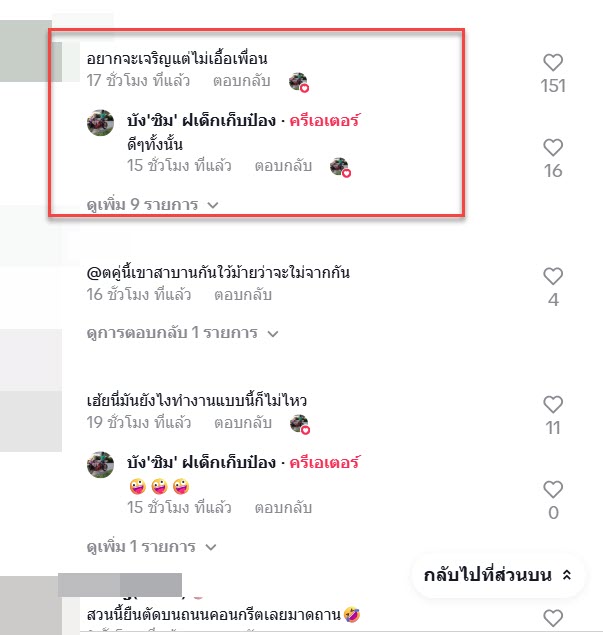Viewport: 603px width, 635px height.
Task: Tap the heart on the 0-like emoji reply
Action: click(x=553, y=489)
